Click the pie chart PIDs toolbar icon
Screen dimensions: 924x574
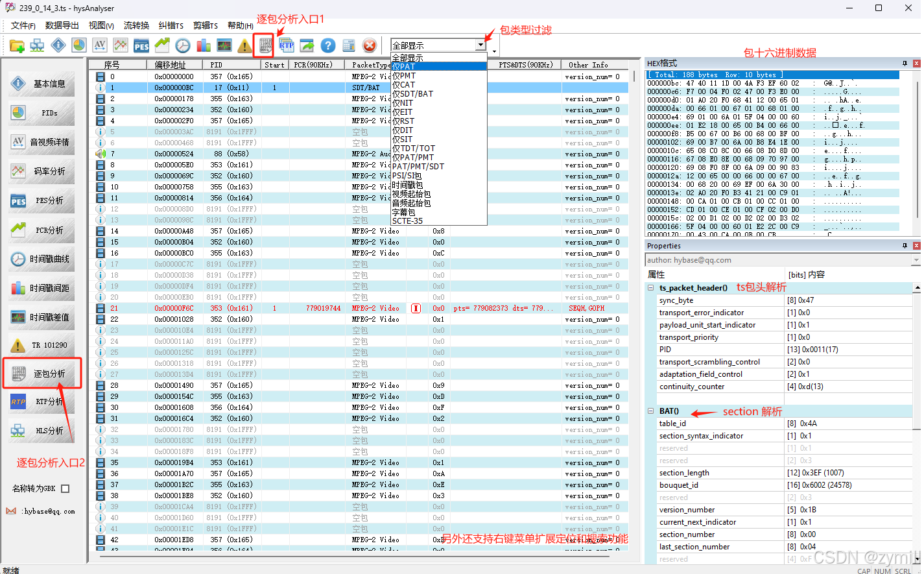point(79,45)
